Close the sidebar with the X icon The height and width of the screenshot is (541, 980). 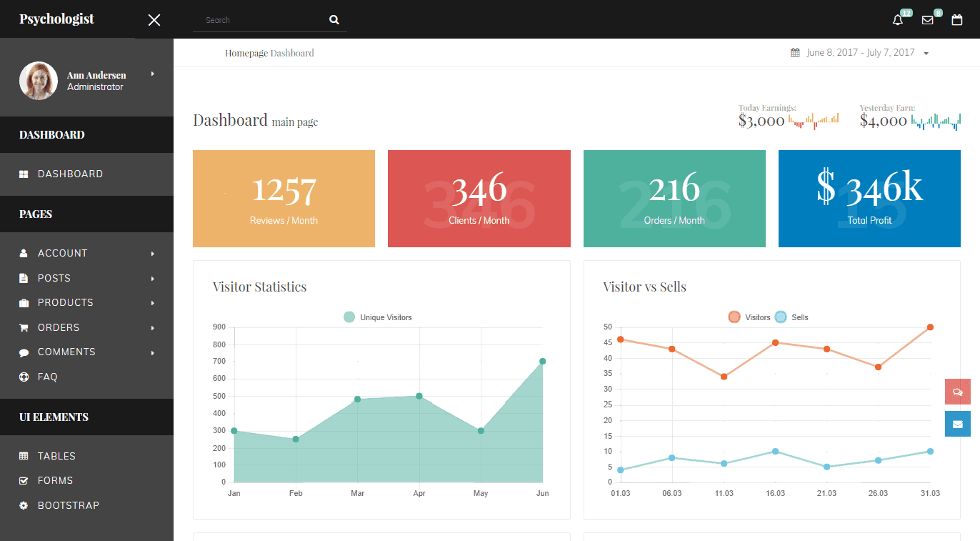click(154, 20)
